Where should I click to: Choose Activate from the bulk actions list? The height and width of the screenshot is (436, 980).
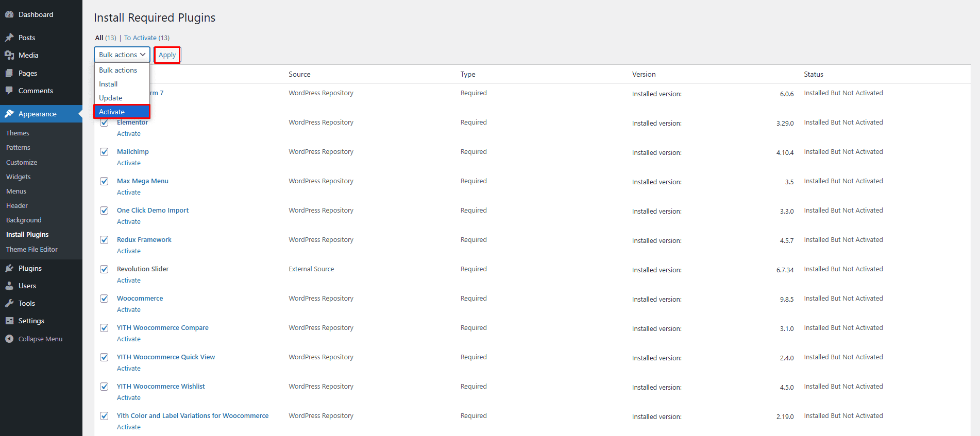click(112, 111)
